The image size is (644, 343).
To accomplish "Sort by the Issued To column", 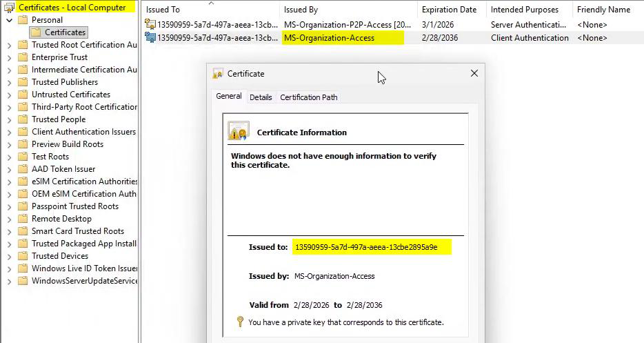I will coord(211,10).
